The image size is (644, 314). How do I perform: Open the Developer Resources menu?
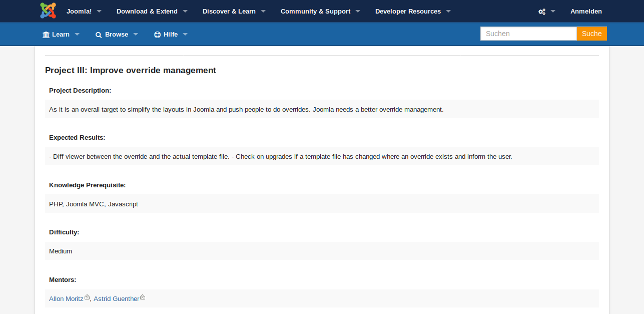tap(408, 11)
